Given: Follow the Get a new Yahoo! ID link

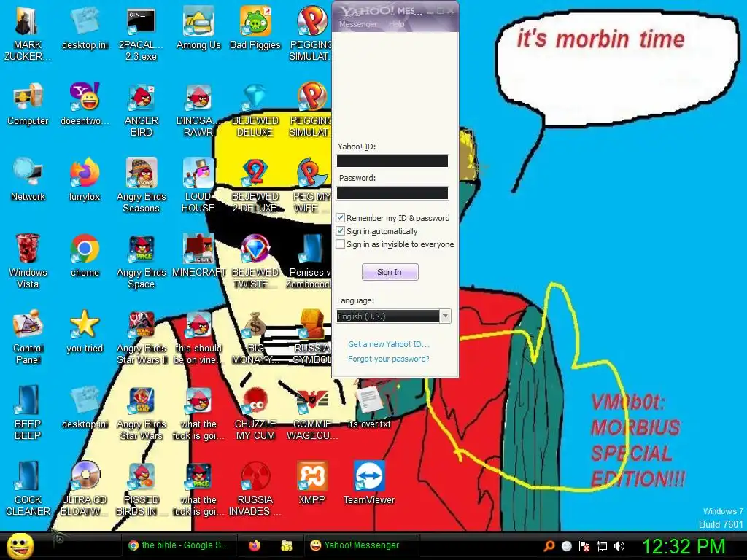Looking at the screenshot, I should point(389,344).
